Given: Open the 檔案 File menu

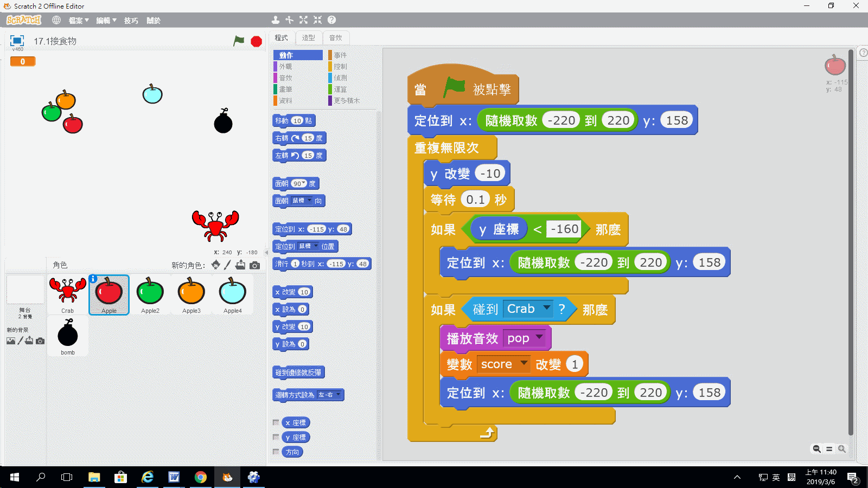Looking at the screenshot, I should coord(79,21).
